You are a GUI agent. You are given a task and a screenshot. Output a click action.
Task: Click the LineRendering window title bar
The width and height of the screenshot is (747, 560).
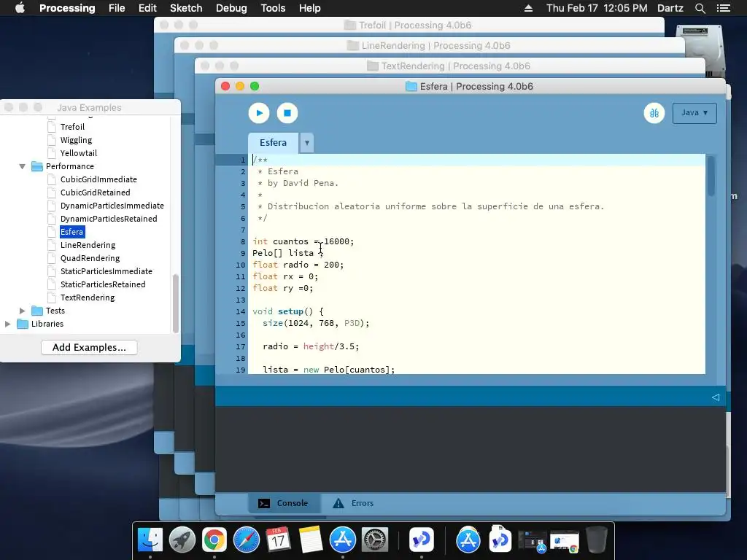click(429, 46)
